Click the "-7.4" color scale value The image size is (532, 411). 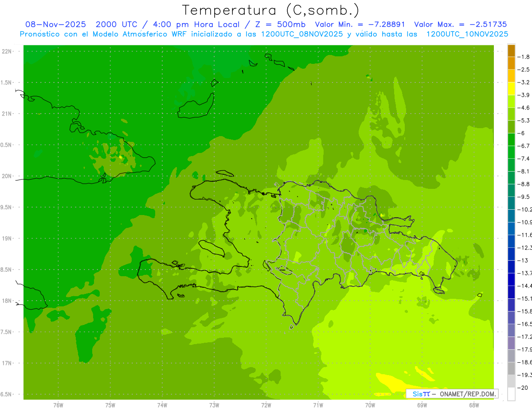point(524,158)
